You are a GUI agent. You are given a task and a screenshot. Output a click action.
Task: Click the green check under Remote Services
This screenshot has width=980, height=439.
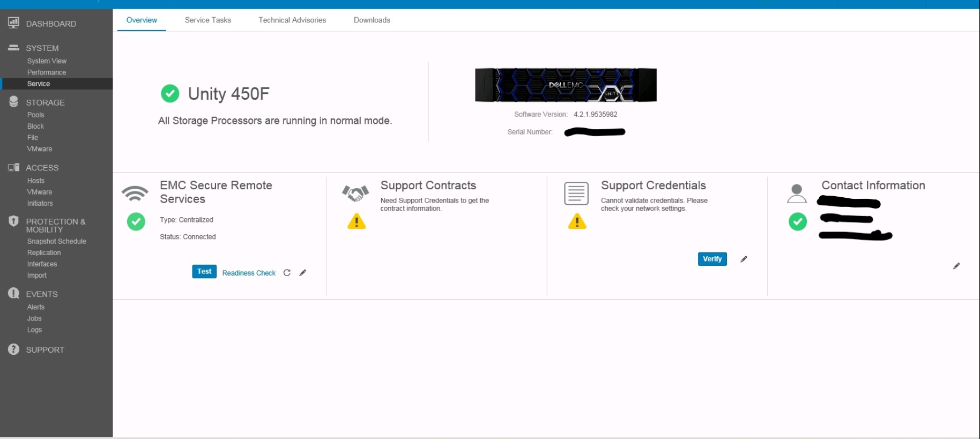click(136, 221)
